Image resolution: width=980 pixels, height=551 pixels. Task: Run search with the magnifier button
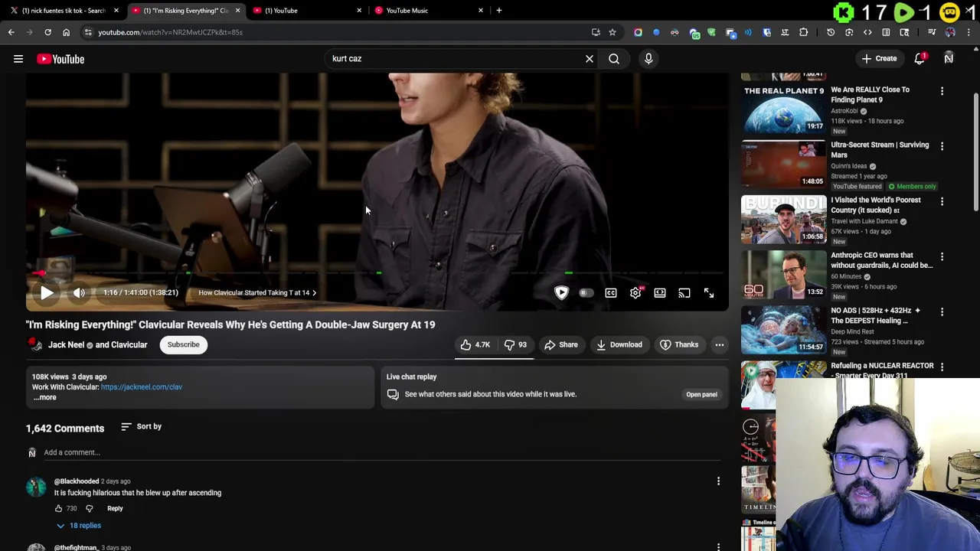614,58
